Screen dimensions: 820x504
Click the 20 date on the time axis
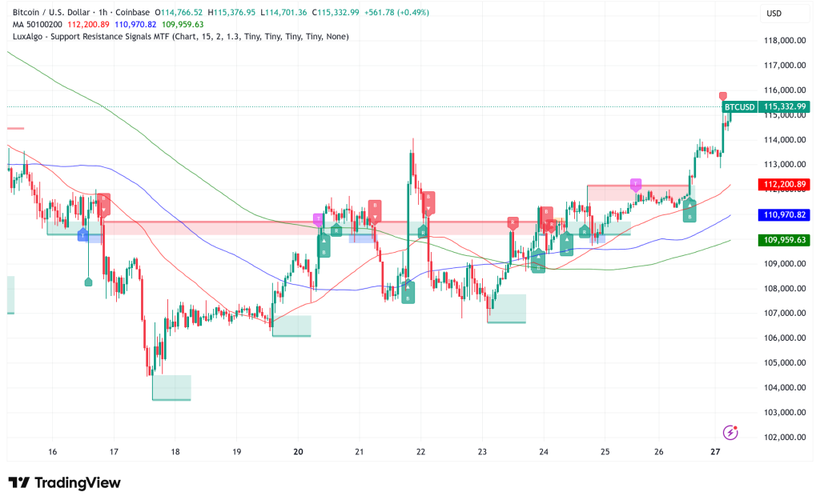tap(298, 452)
